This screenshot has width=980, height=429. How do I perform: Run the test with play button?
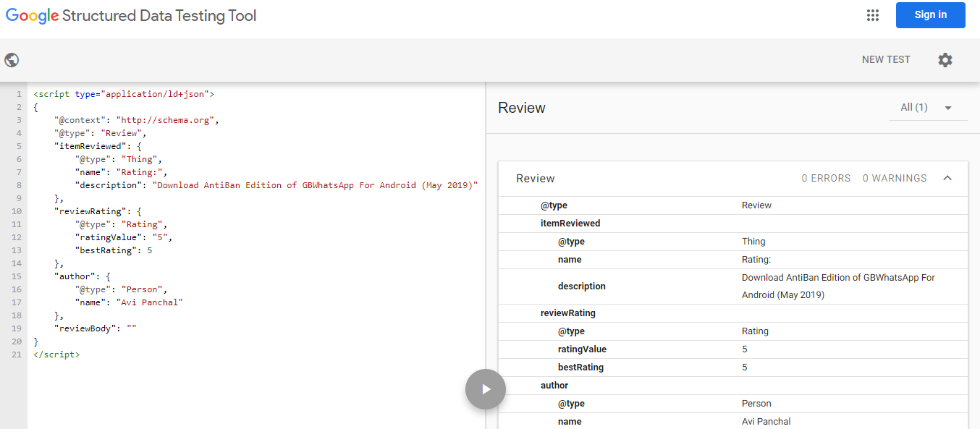[x=485, y=389]
